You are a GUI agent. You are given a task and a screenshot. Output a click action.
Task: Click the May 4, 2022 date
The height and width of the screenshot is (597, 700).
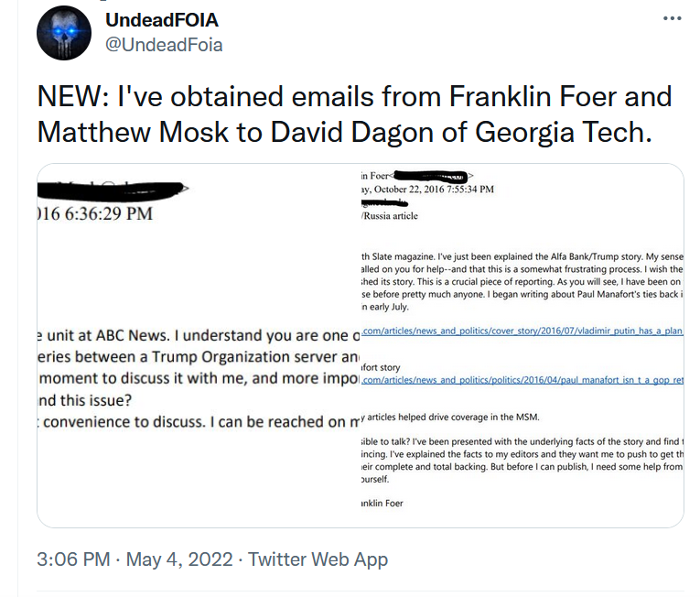tap(180, 559)
